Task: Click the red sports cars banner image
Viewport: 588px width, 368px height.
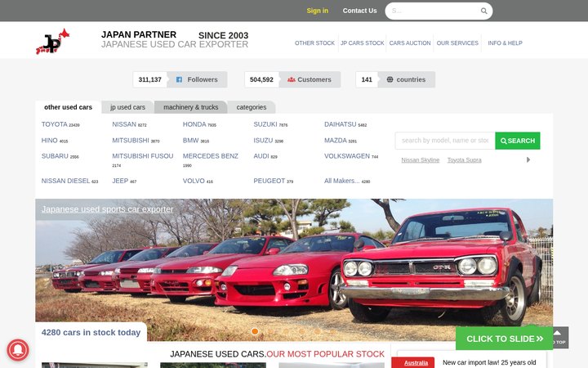Action: (x=294, y=270)
